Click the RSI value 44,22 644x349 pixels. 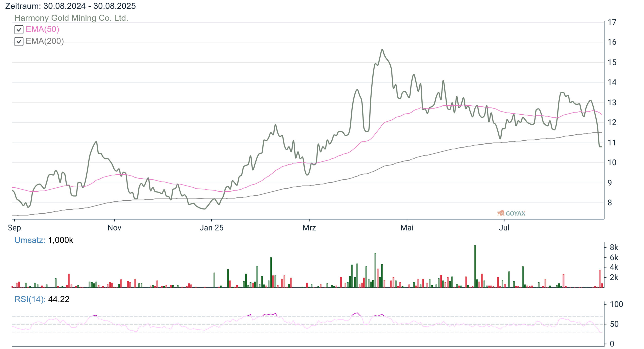tap(59, 299)
